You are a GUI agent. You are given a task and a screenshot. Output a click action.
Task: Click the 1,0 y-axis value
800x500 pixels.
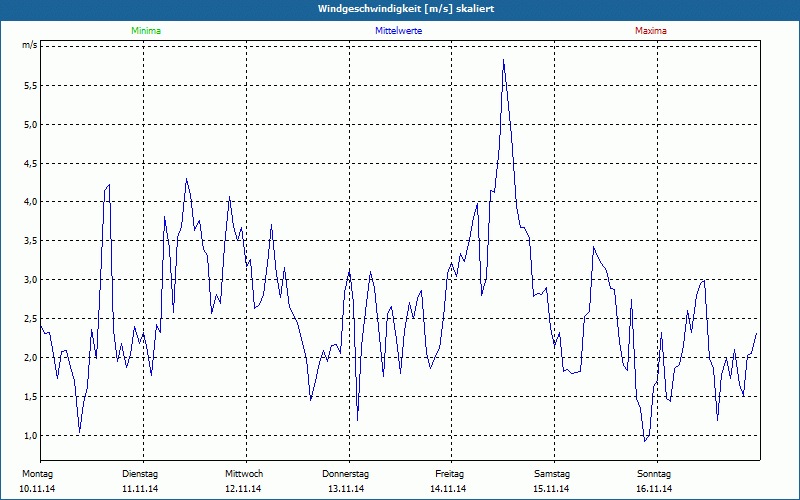coord(31,435)
